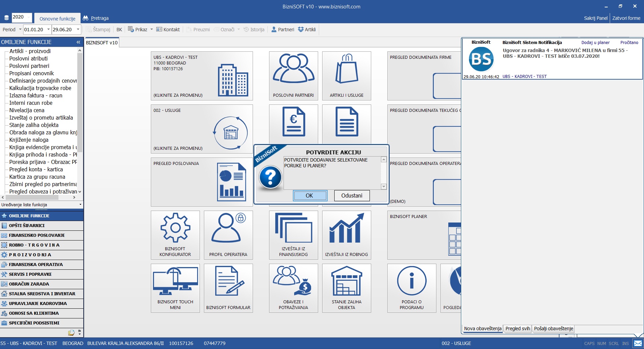
Task: Click the Preuzmi toolbar button
Action: (198, 30)
